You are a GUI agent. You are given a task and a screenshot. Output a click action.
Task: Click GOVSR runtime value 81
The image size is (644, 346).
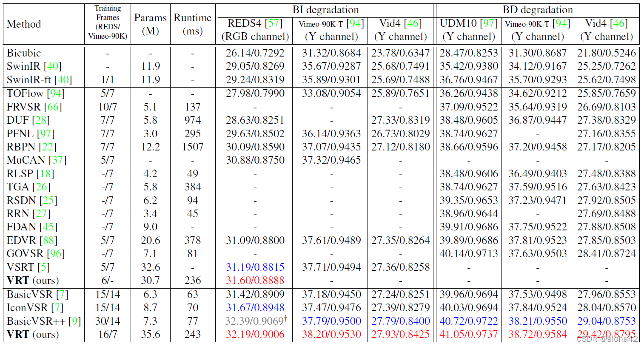(x=193, y=254)
